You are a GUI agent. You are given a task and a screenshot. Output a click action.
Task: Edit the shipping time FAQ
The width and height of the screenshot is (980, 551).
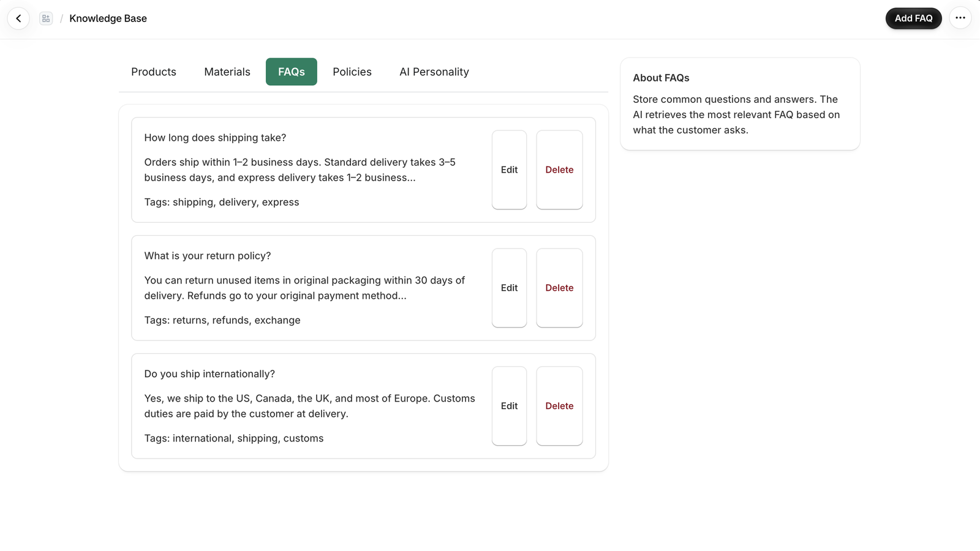509,170
